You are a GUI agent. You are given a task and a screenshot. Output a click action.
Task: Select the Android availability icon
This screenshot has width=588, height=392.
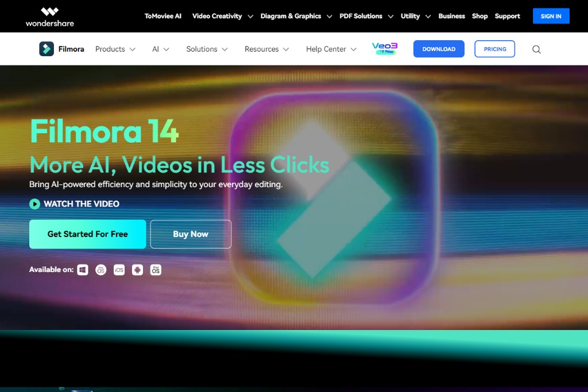tap(137, 270)
